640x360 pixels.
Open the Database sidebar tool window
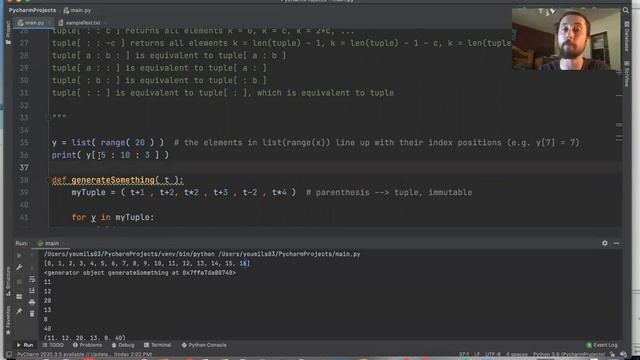click(x=626, y=36)
